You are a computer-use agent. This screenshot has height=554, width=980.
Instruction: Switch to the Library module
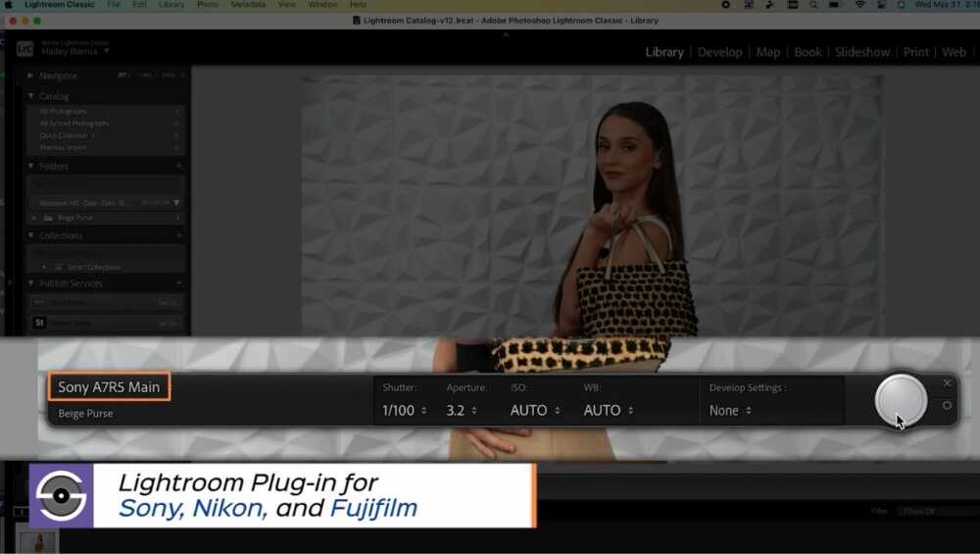[664, 52]
